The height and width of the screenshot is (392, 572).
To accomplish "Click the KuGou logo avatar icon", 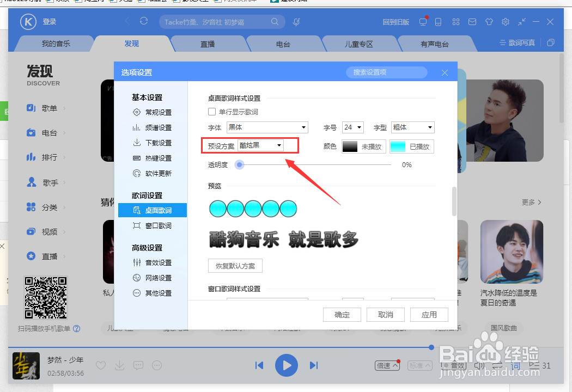I will pyautogui.click(x=28, y=22).
